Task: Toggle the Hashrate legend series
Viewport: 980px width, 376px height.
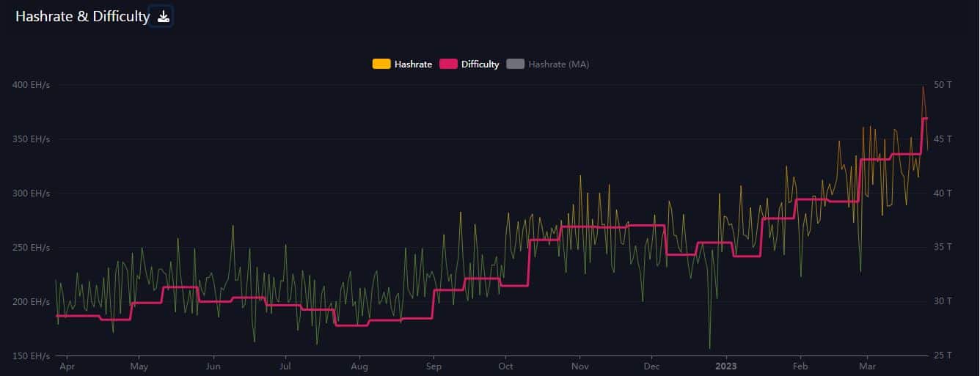Action: pos(403,64)
